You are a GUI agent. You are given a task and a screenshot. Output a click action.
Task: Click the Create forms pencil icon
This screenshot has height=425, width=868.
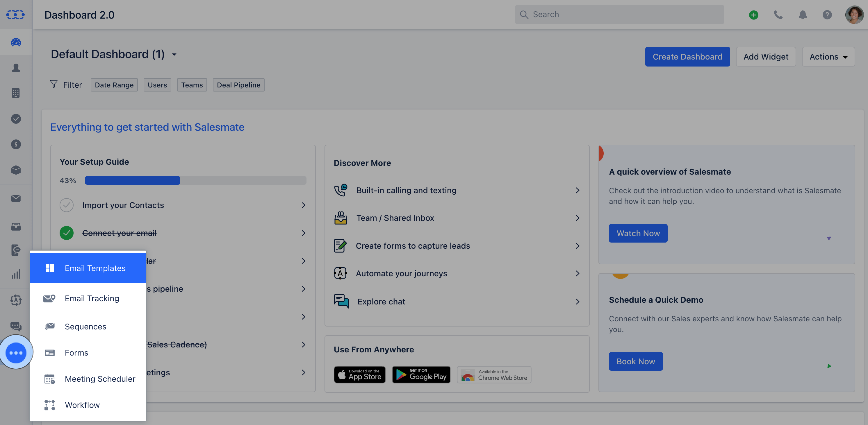coord(340,246)
